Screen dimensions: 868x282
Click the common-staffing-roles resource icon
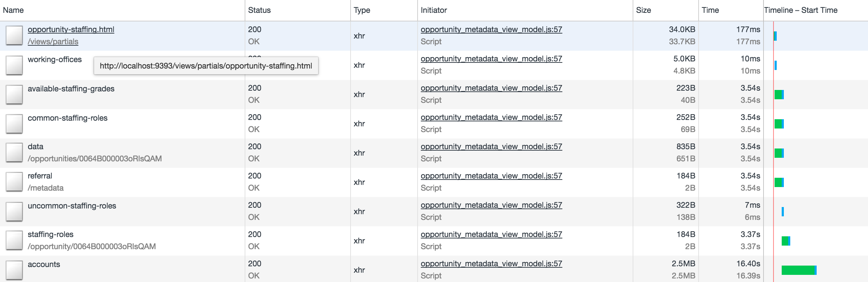pyautogui.click(x=14, y=124)
